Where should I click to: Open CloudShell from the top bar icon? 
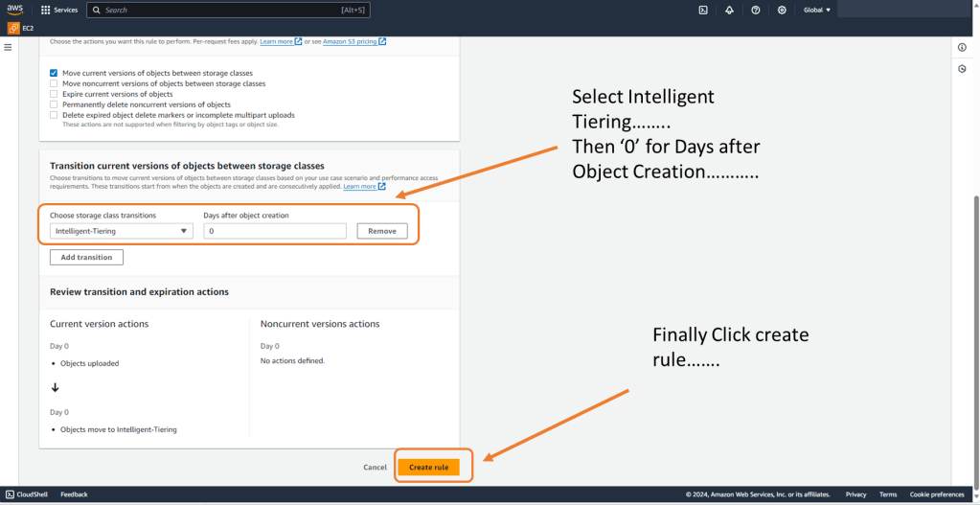(x=703, y=10)
